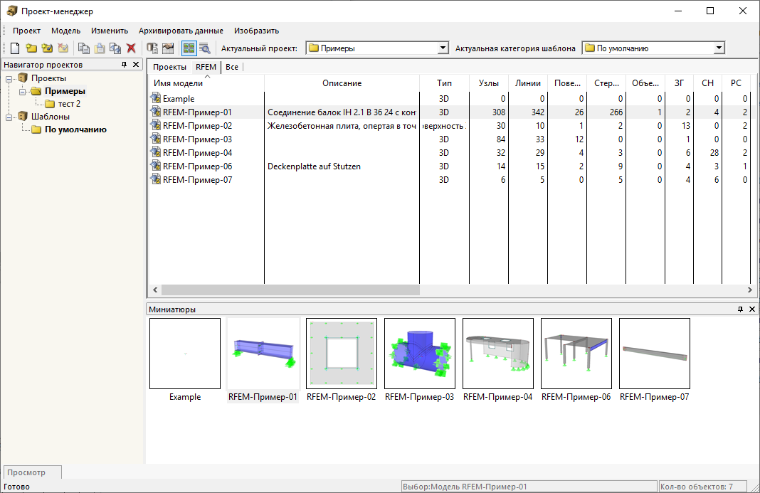Click the Узлы column header

[x=489, y=83]
